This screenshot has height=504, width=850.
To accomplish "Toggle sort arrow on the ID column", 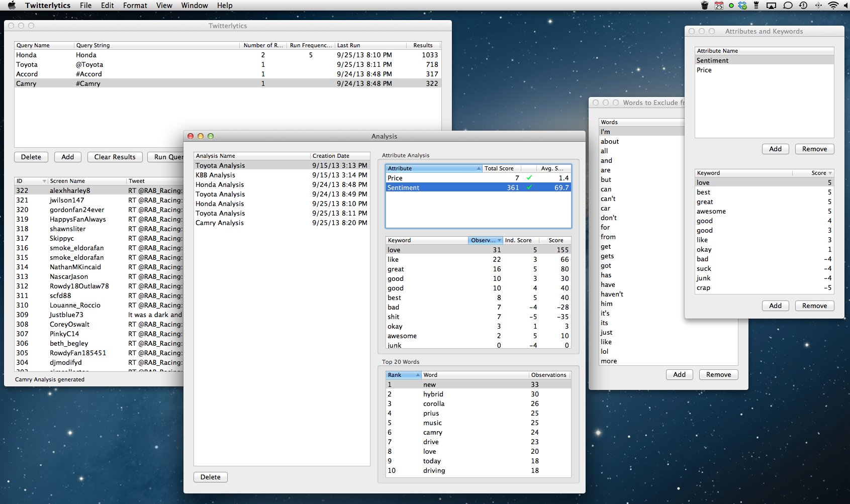I will [44, 181].
